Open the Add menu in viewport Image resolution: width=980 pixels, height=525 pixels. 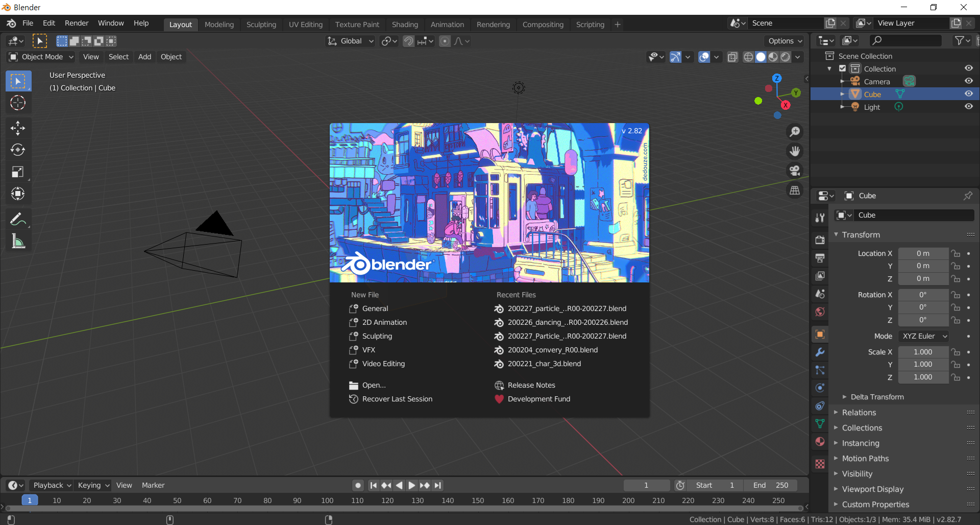click(x=144, y=57)
